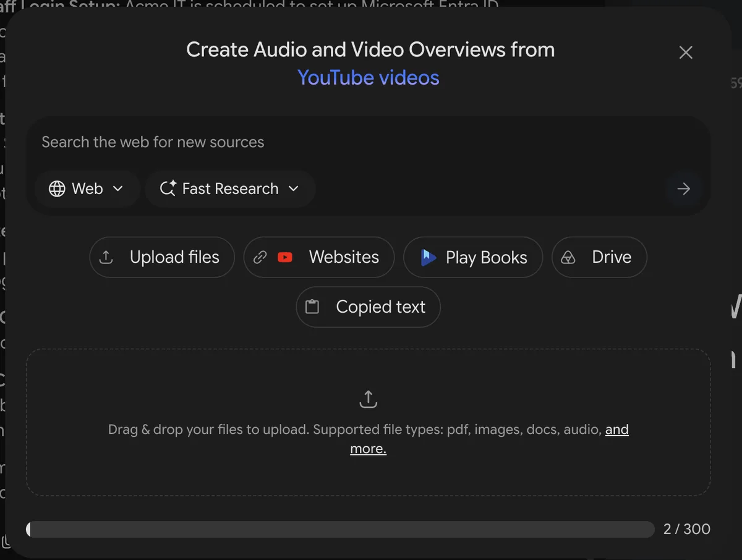Click the link chain icon in Websites
This screenshot has width=742, height=560.
260,257
